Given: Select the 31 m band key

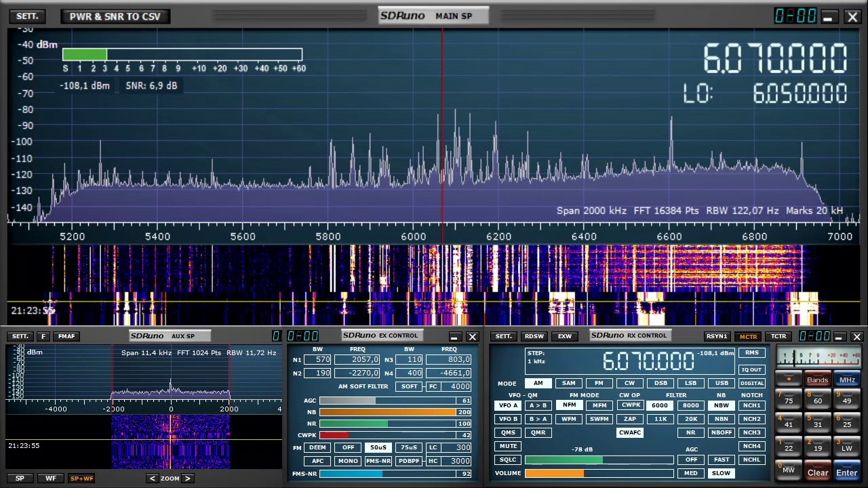Looking at the screenshot, I should click(x=818, y=422).
